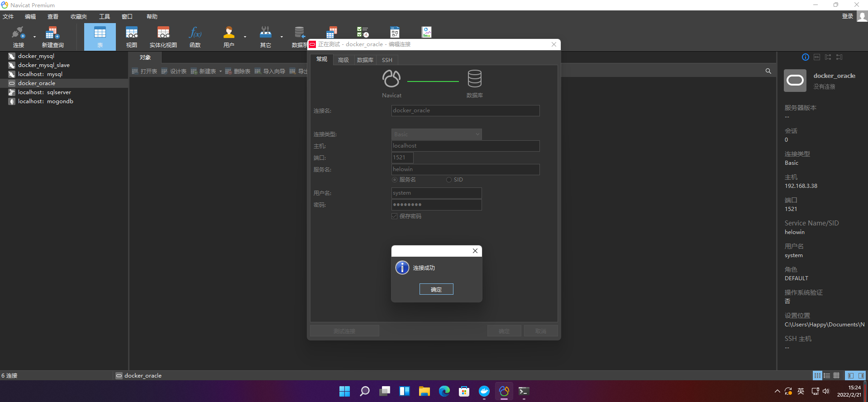Viewport: 868px width, 402px height.
Task: Select the 表 (Table) toolbar button
Action: [x=100, y=37]
